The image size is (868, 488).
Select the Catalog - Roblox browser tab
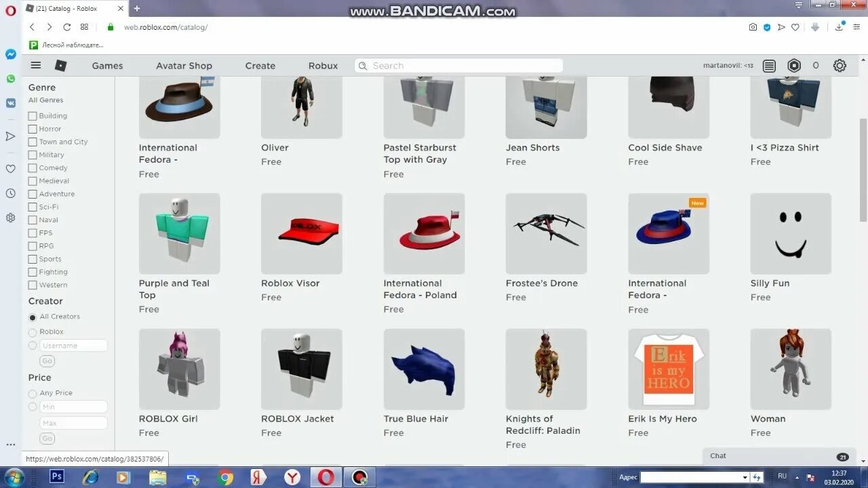pos(75,8)
